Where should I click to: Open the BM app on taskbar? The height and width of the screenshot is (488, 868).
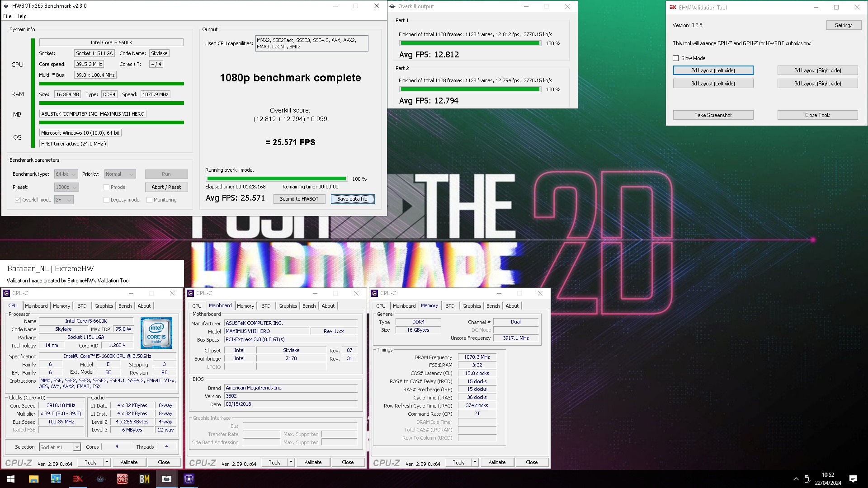click(144, 479)
